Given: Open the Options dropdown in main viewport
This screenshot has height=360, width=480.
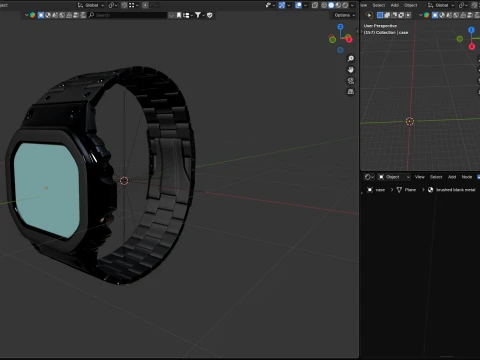Looking at the screenshot, I should click(344, 15).
